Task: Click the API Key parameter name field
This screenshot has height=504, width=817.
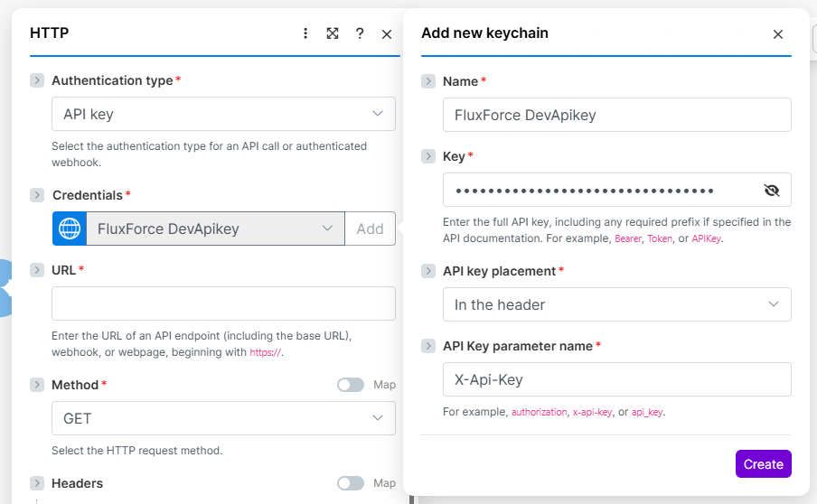Action: (x=616, y=379)
